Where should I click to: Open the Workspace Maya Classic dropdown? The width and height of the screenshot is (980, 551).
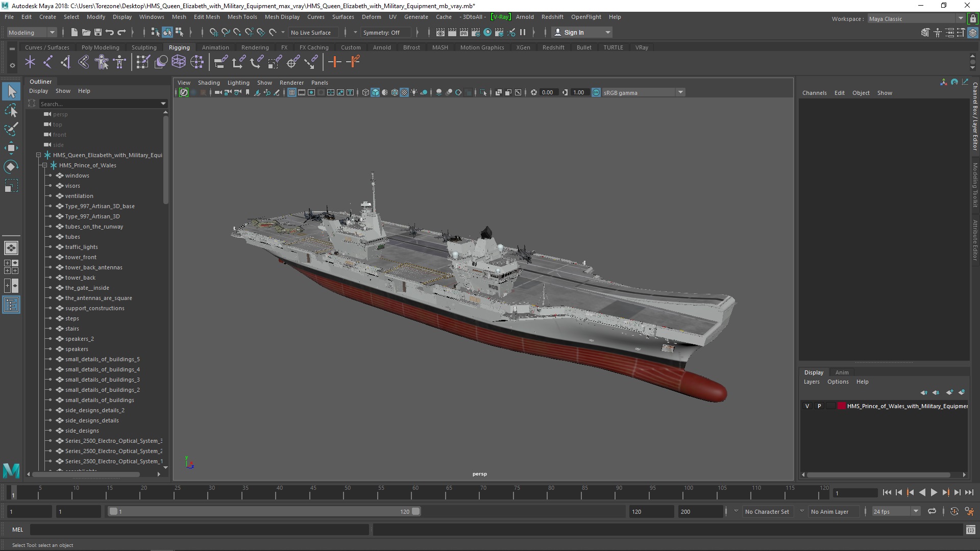pos(916,19)
